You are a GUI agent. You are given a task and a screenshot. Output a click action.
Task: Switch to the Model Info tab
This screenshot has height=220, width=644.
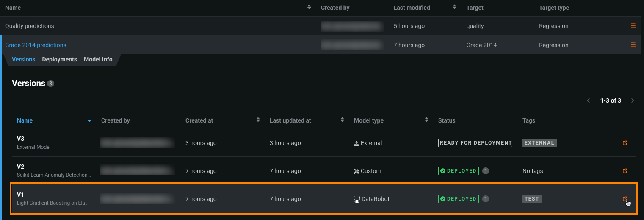98,59
